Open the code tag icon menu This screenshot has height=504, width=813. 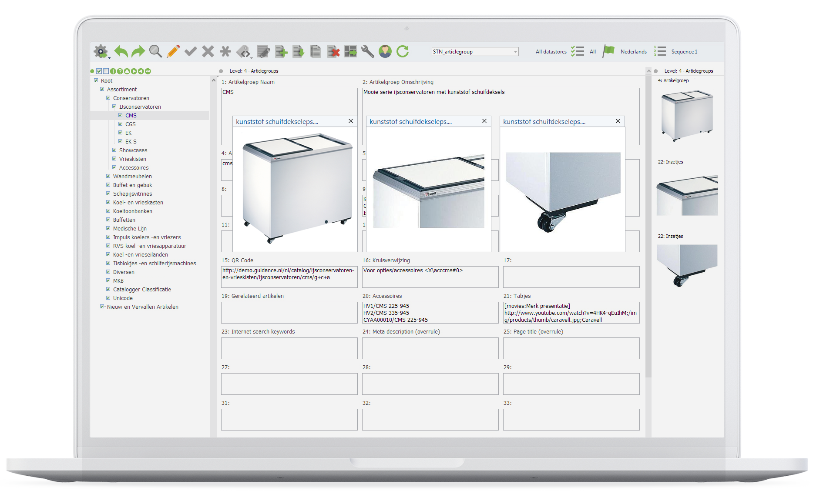pyautogui.click(x=244, y=52)
